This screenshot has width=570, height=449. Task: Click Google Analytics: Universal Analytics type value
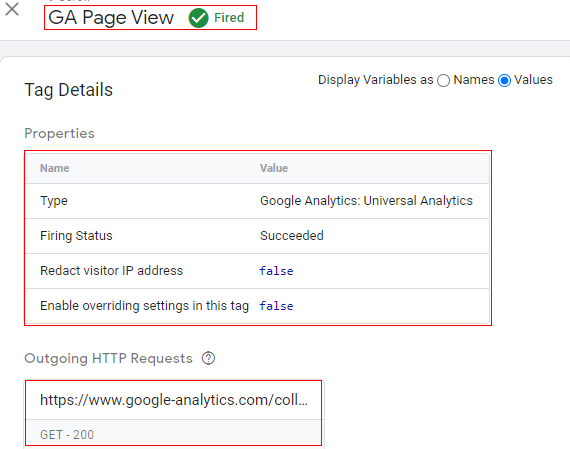point(366,201)
